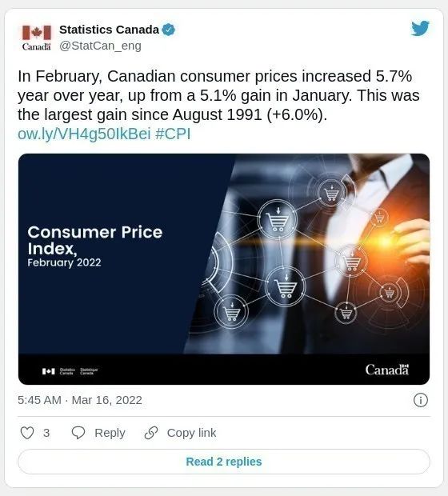Open the Statistics Canada account name

pyautogui.click(x=109, y=30)
